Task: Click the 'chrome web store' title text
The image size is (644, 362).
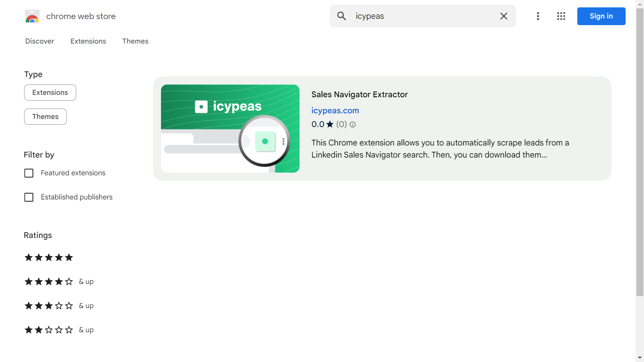Action: tap(81, 16)
